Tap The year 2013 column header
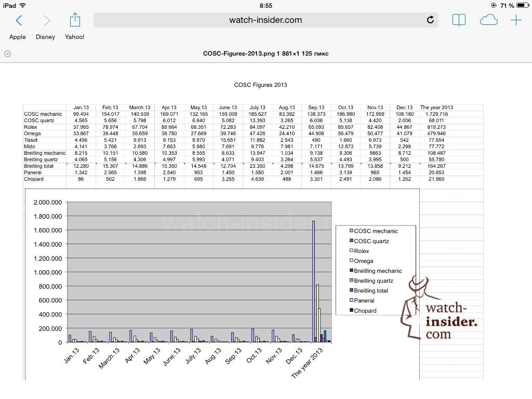Viewport: 532px width, 399px height. click(x=436, y=107)
